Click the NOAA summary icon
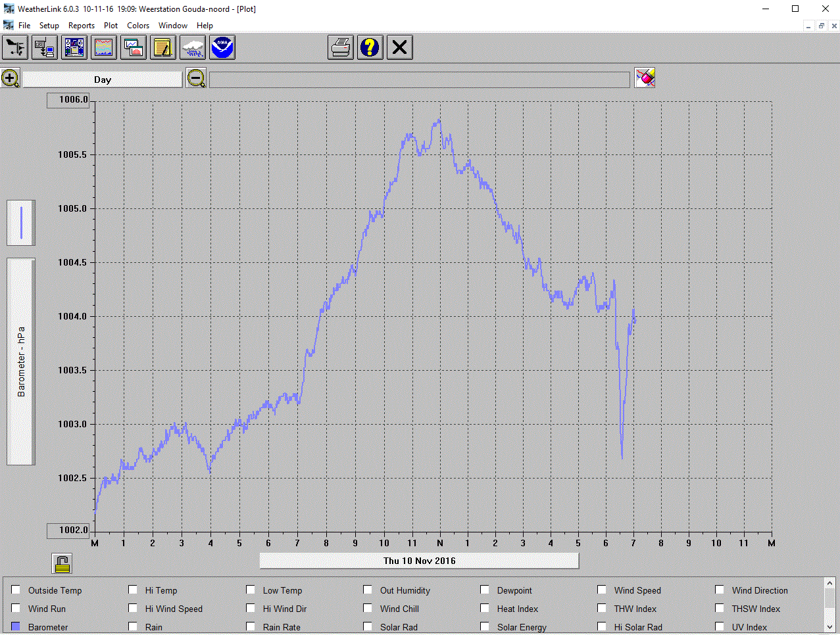This screenshot has height=635, width=840. point(223,47)
